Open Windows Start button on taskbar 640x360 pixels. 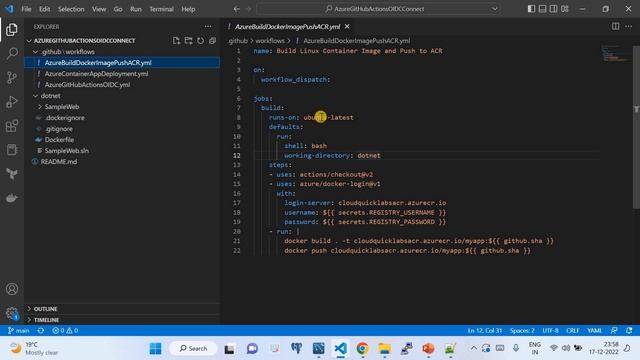click(x=156, y=349)
